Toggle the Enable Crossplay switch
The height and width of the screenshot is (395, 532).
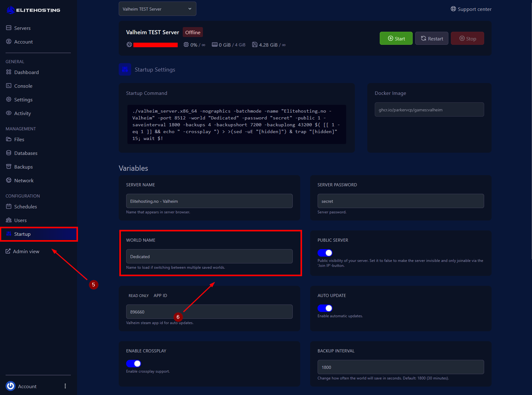[134, 364]
